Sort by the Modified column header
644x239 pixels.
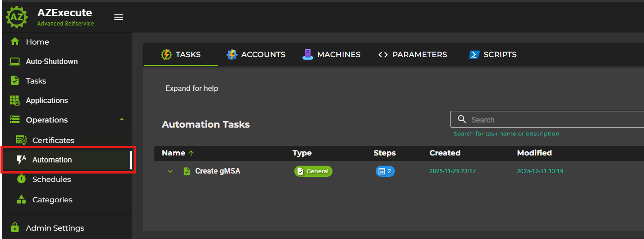[x=534, y=153]
